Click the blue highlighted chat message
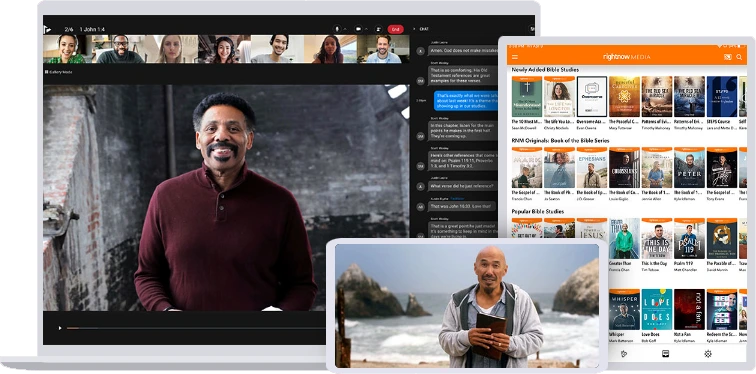This screenshot has width=756, height=374. [466, 101]
